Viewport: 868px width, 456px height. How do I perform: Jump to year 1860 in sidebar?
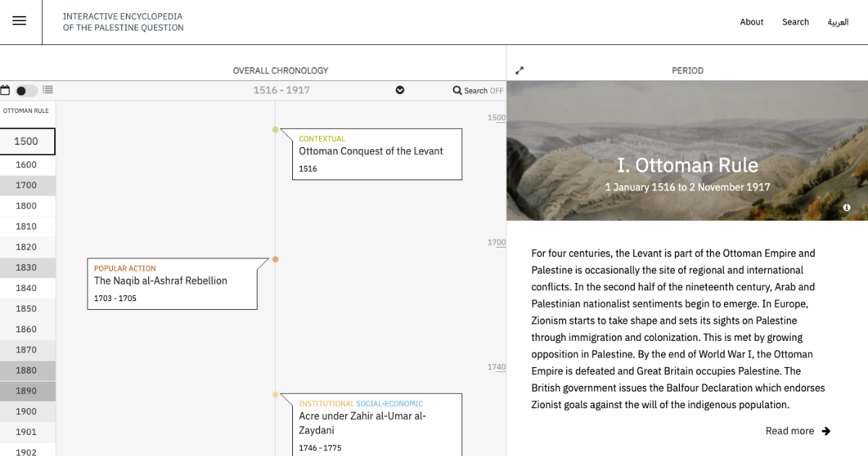27,329
